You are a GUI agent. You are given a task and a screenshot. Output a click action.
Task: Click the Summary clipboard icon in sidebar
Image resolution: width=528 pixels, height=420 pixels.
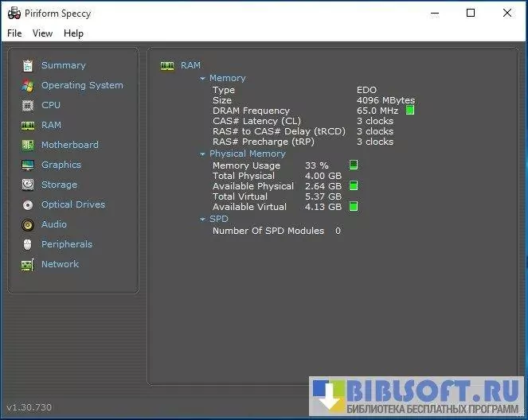[x=28, y=65]
